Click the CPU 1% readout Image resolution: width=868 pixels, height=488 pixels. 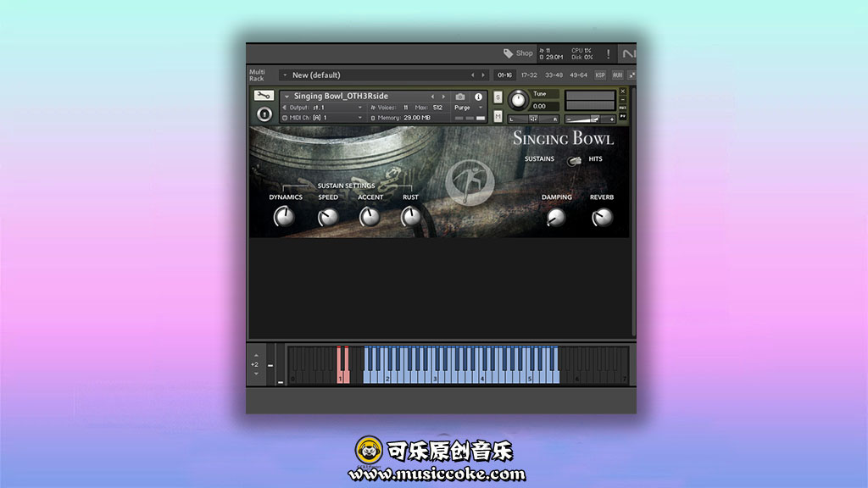pyautogui.click(x=581, y=50)
